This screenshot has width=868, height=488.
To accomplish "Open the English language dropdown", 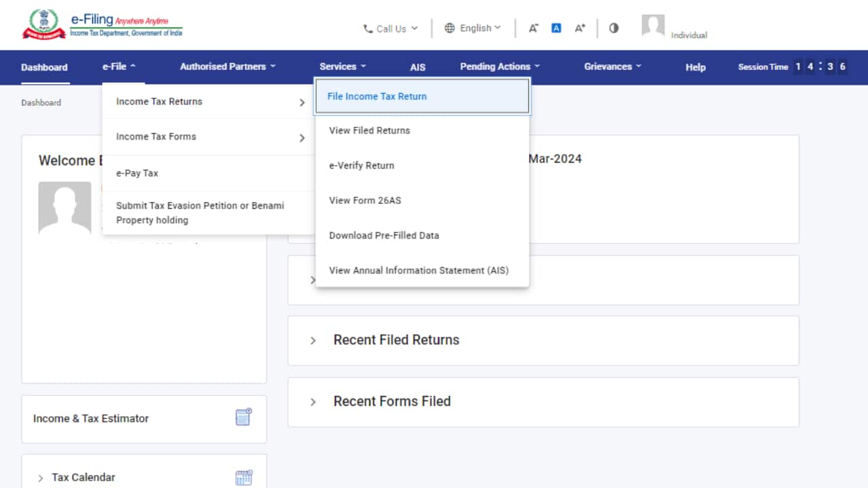I will click(x=473, y=28).
